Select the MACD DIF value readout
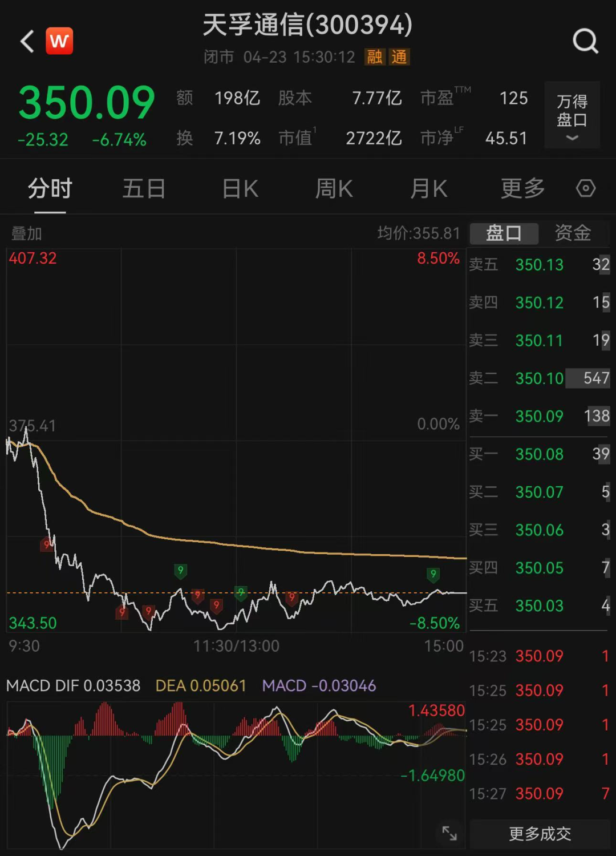Viewport: 616px width, 856px height. coord(73,685)
